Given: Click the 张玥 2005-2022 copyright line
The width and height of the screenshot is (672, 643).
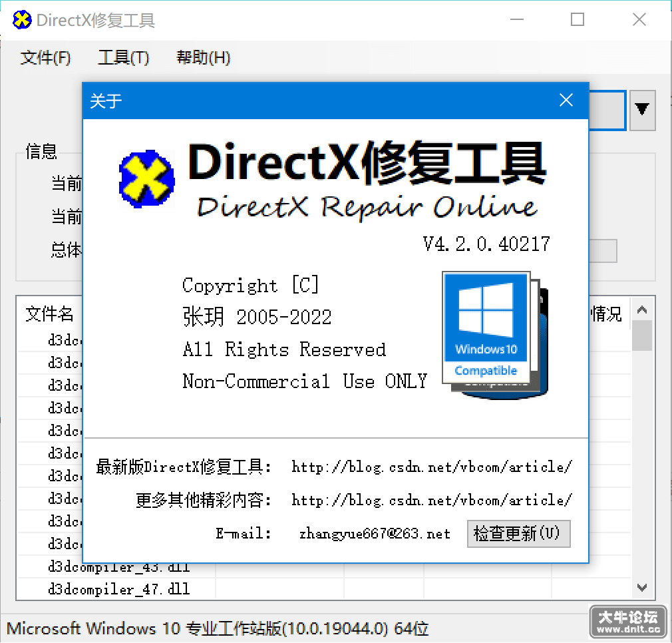Looking at the screenshot, I should click(257, 318).
